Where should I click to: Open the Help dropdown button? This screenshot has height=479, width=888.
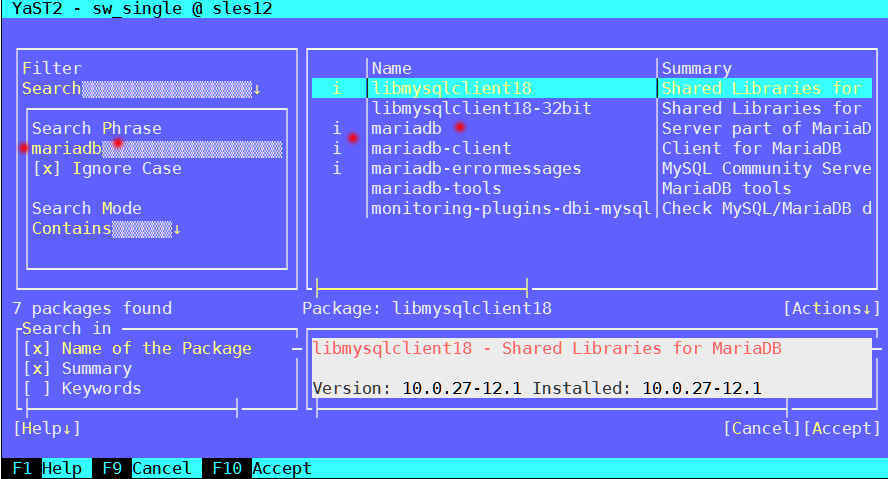pyautogui.click(x=47, y=428)
